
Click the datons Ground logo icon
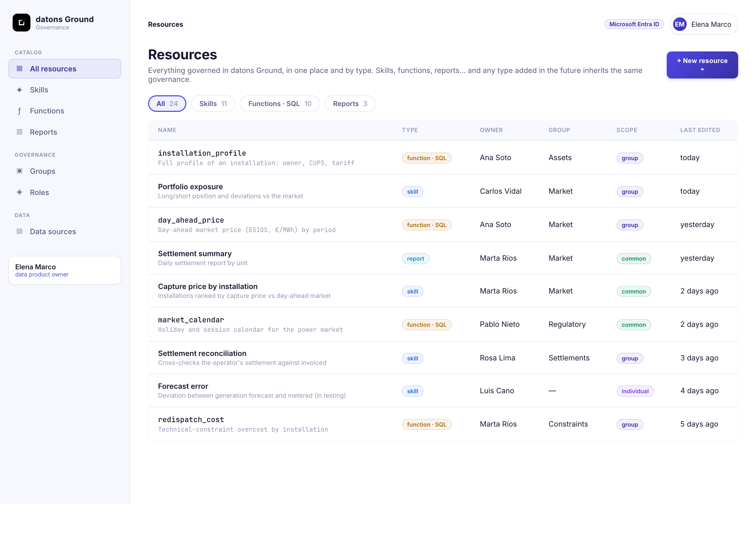[x=21, y=23]
